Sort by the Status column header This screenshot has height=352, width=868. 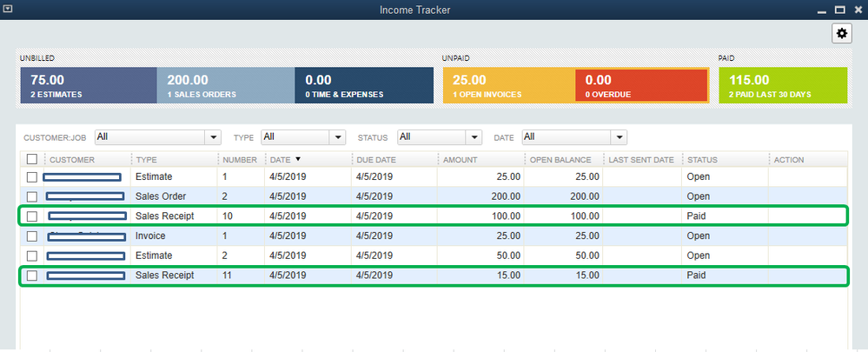702,160
